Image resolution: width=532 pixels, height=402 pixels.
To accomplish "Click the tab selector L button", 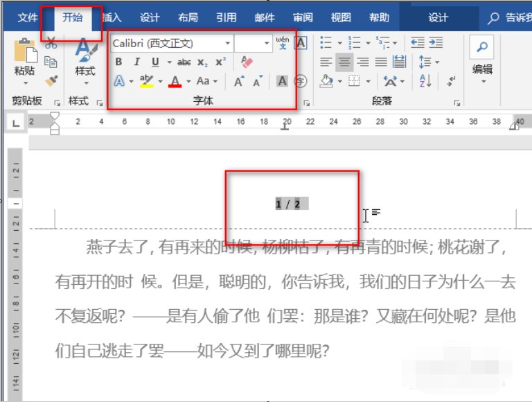I will [x=16, y=123].
